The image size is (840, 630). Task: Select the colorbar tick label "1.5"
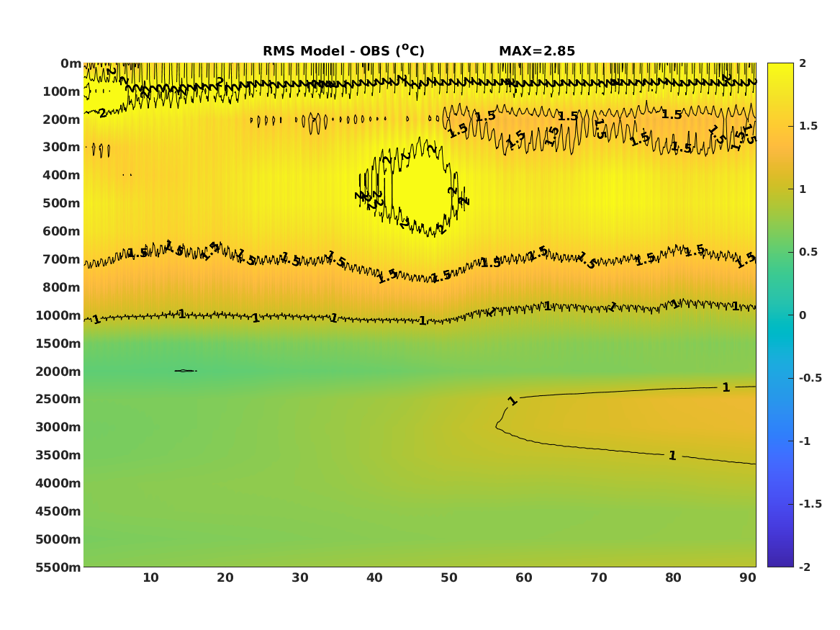click(808, 126)
